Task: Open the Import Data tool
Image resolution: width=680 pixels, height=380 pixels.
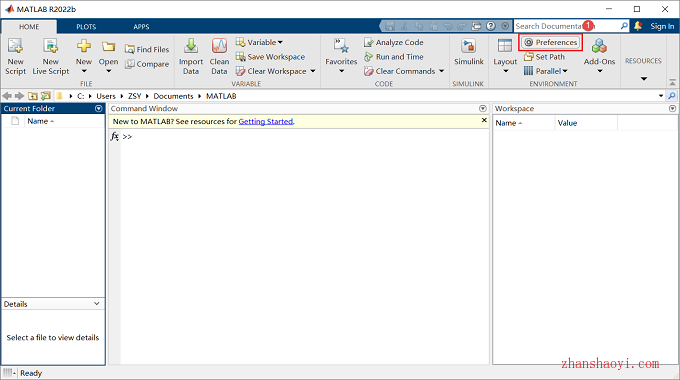Action: pos(191,57)
